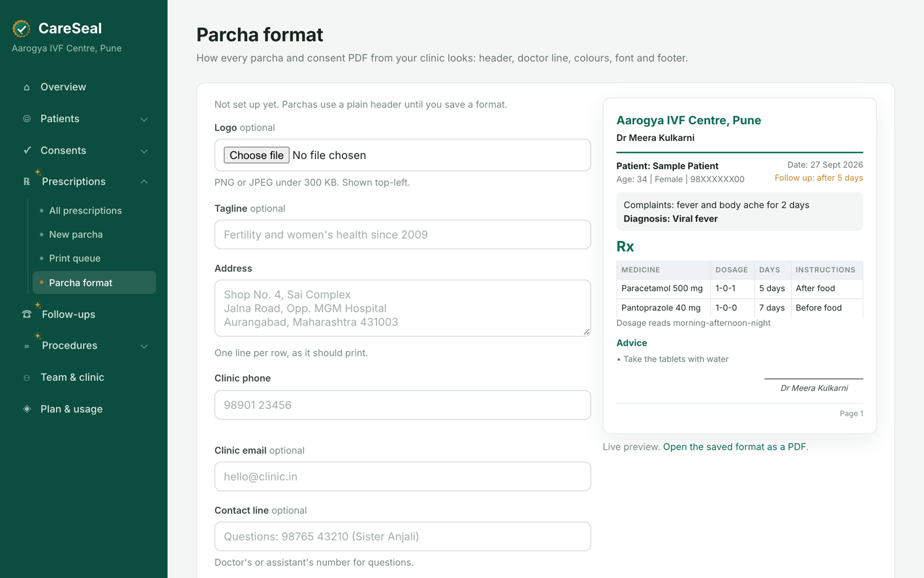Click the 'Aarogya IVF Centre, Pune' preview heading

(x=688, y=120)
